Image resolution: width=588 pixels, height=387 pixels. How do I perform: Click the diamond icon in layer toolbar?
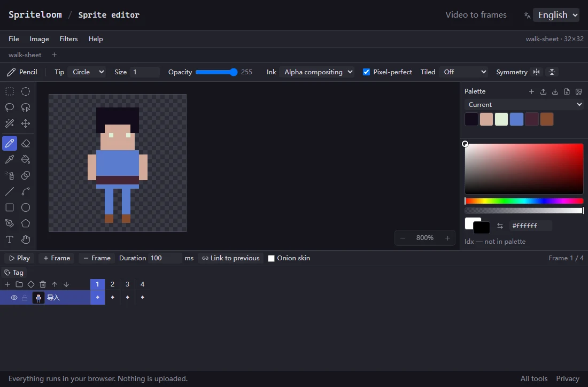[x=31, y=284]
